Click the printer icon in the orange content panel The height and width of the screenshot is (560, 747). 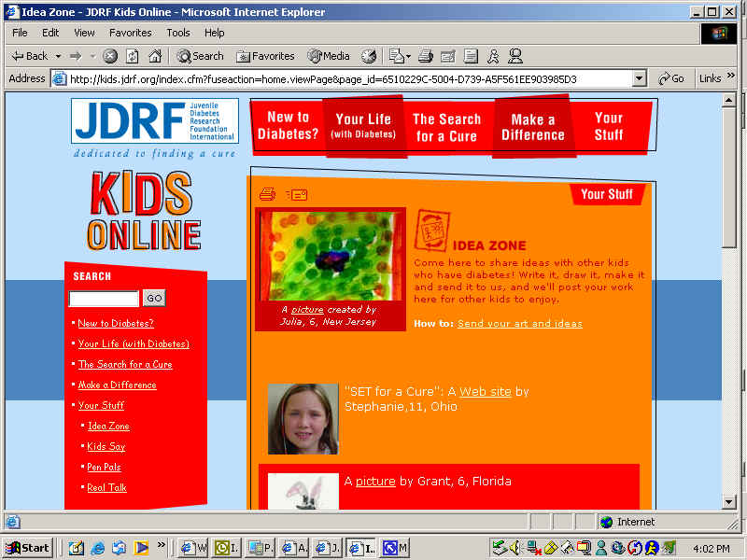click(x=267, y=194)
